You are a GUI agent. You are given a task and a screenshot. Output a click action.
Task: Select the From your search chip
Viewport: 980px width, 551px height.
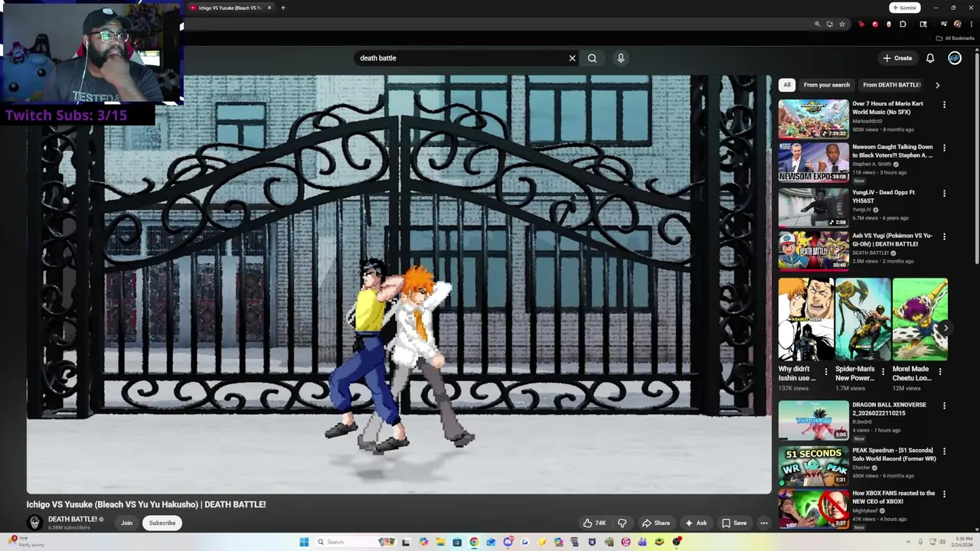[x=826, y=85]
